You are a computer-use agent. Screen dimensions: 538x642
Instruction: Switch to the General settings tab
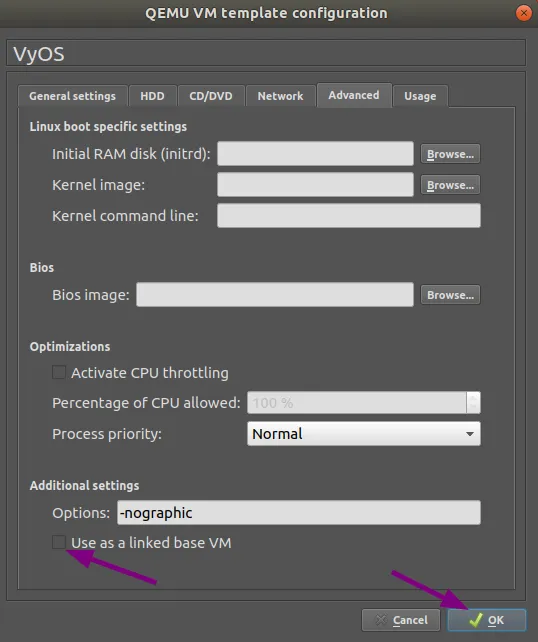pyautogui.click(x=72, y=96)
